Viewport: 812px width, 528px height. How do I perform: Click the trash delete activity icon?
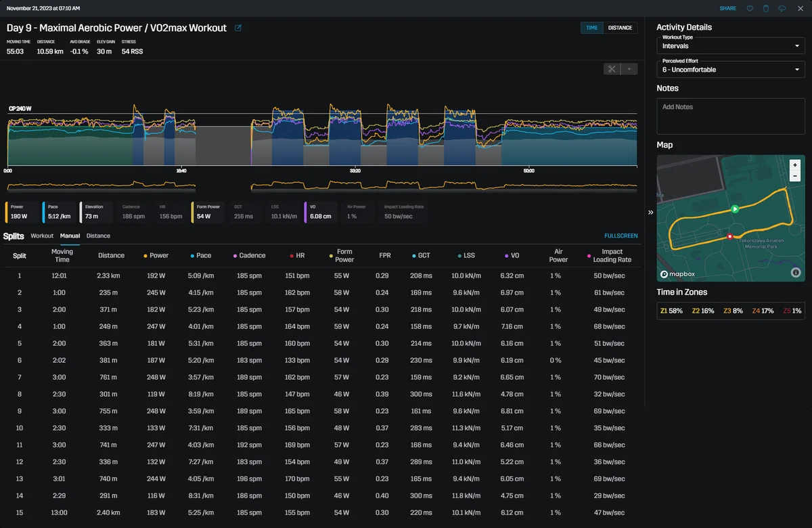pyautogui.click(x=766, y=8)
